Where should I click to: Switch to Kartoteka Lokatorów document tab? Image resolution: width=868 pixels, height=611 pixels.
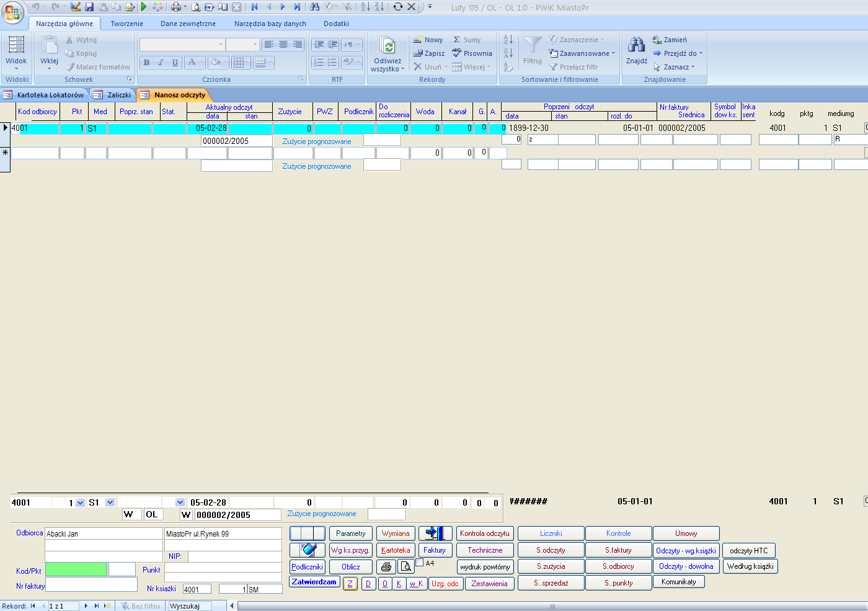45,95
